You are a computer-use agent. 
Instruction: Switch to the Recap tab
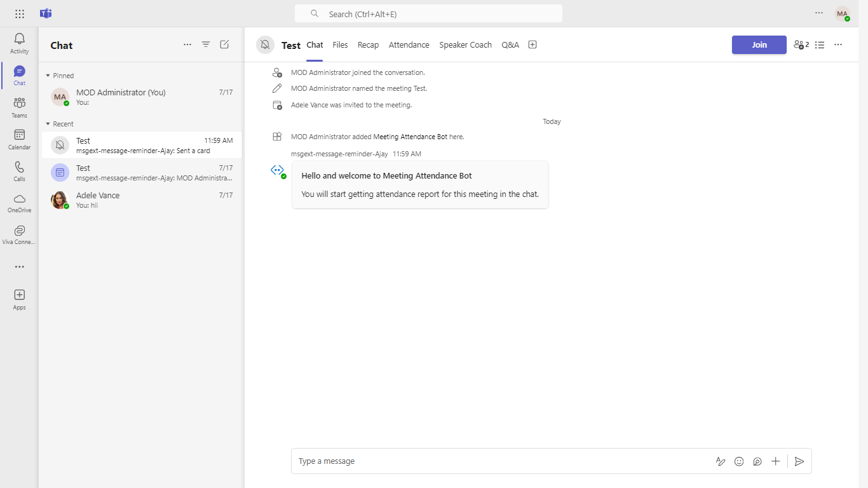pyautogui.click(x=368, y=44)
